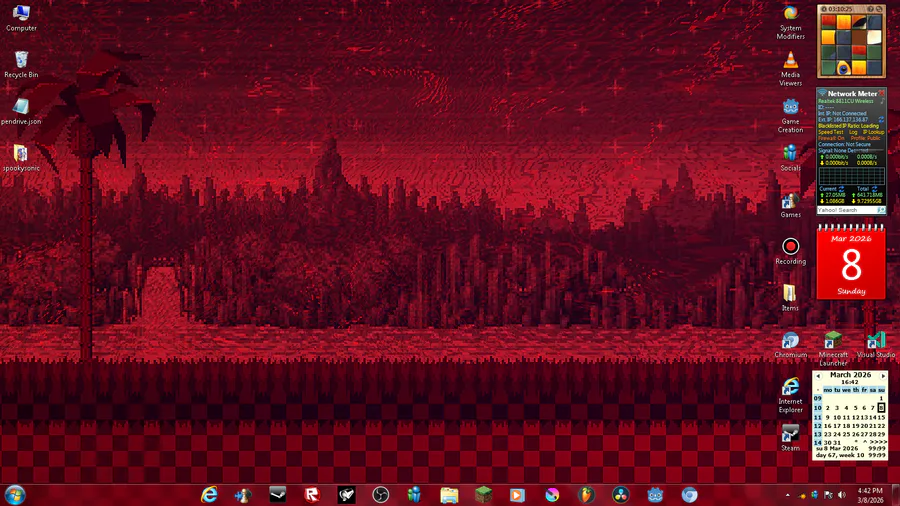Open the chess pawn games taskbar icon
This screenshot has width=900, height=506.
coord(243,495)
